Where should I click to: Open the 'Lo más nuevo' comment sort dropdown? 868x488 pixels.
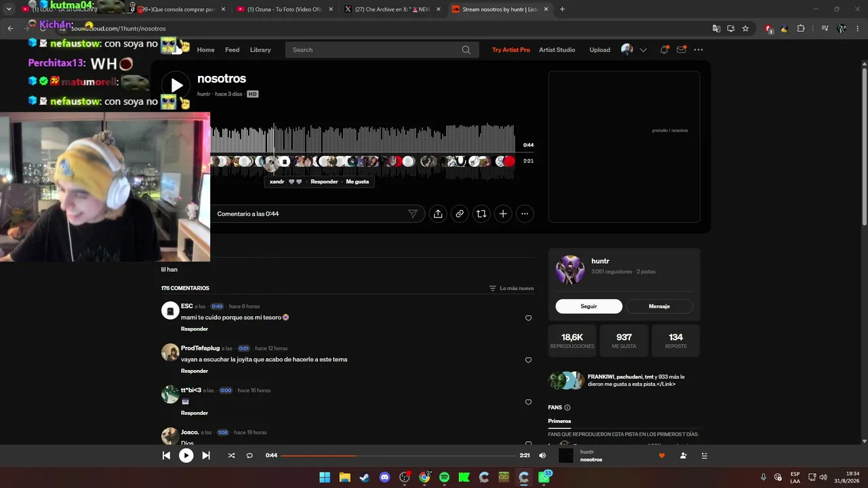click(511, 288)
